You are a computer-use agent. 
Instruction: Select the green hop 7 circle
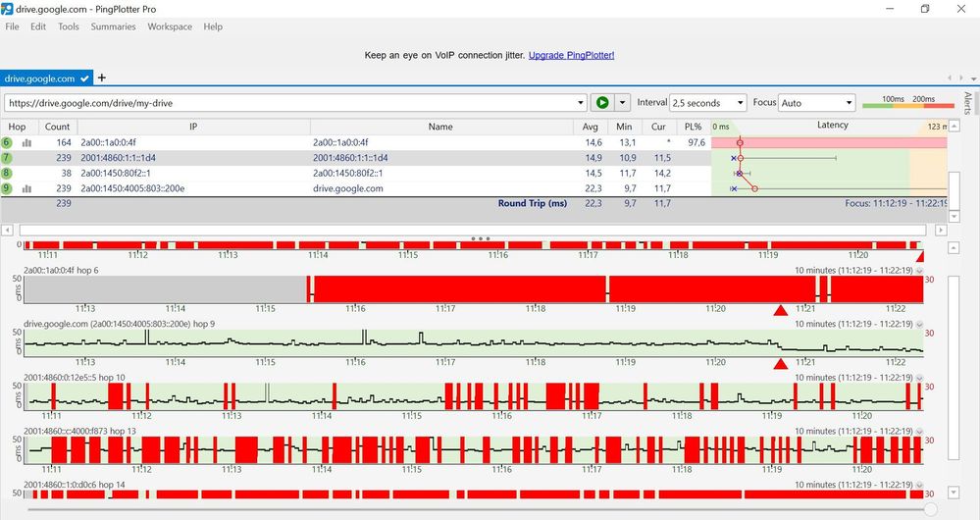pos(7,158)
